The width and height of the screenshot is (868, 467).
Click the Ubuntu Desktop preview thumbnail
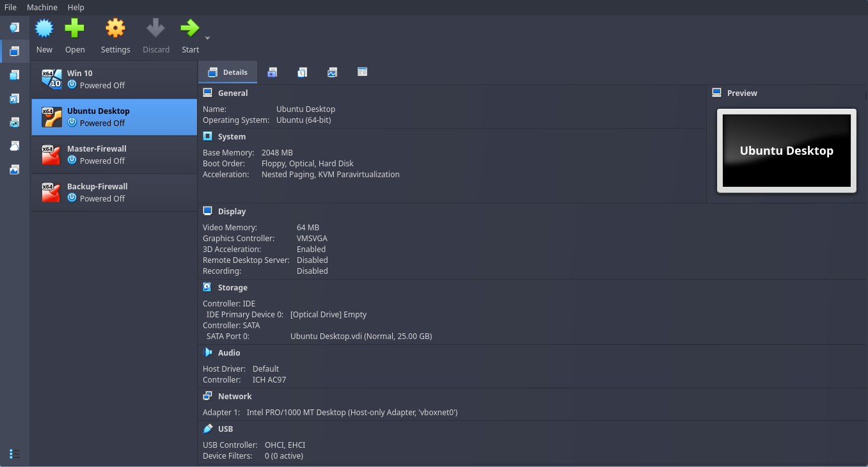point(786,151)
